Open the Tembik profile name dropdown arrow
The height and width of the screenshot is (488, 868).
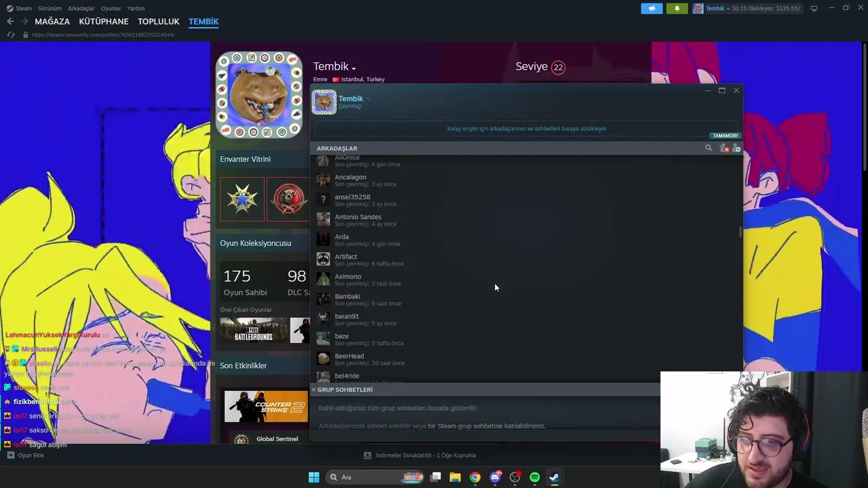point(353,68)
